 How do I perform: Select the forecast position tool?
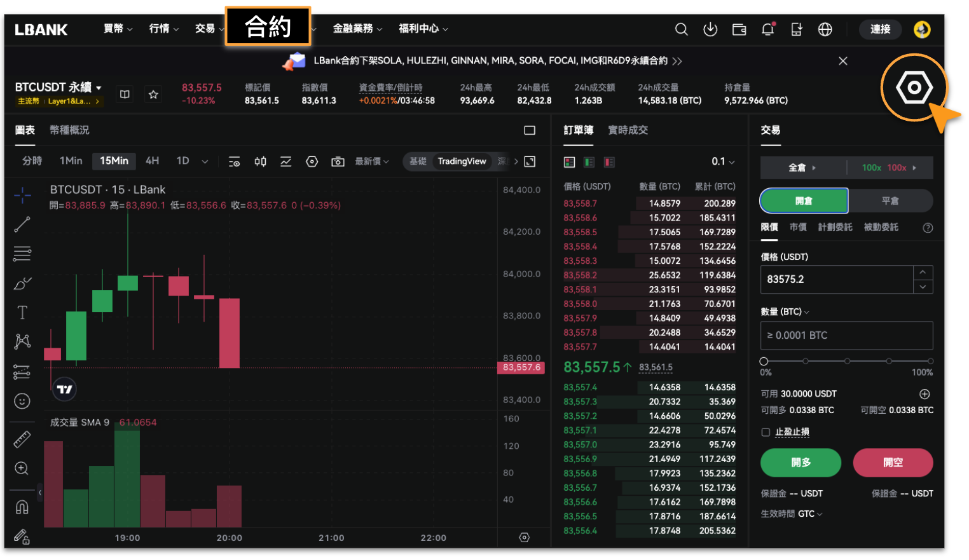pos(22,371)
